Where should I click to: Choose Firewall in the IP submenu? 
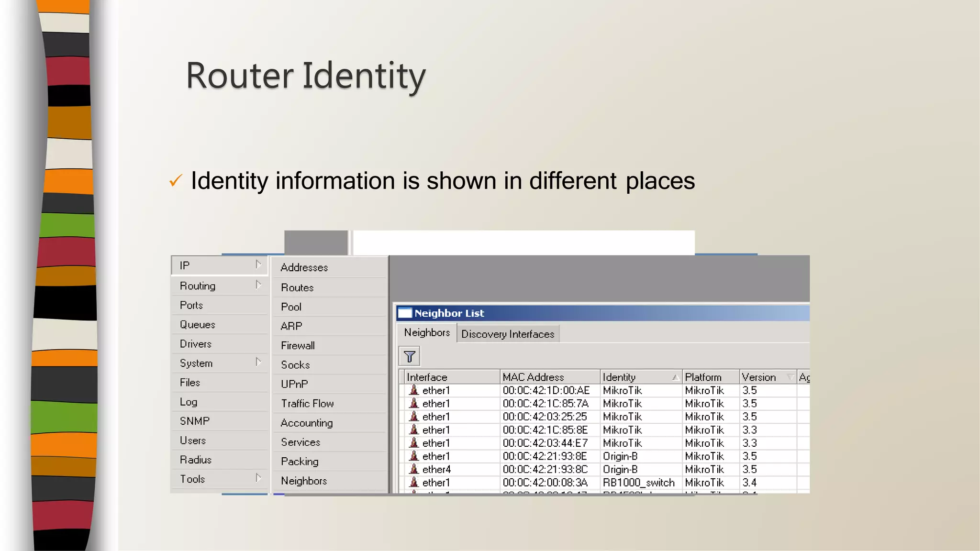(329, 345)
